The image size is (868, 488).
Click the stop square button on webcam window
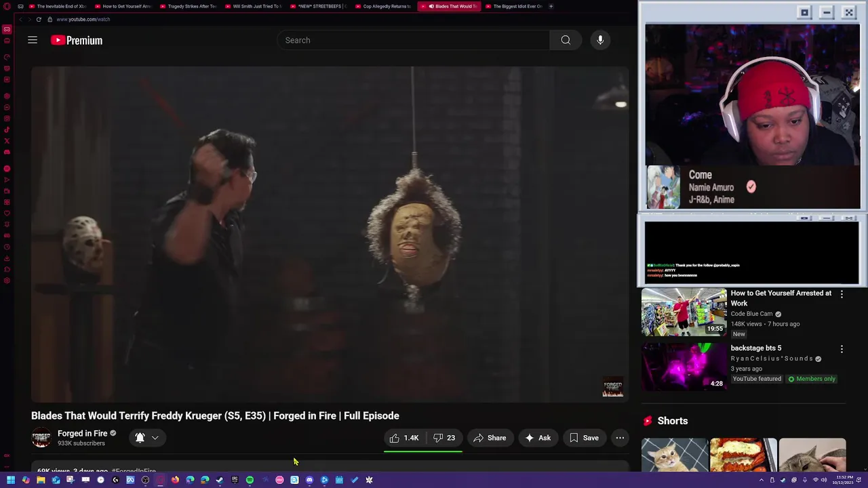[805, 12]
